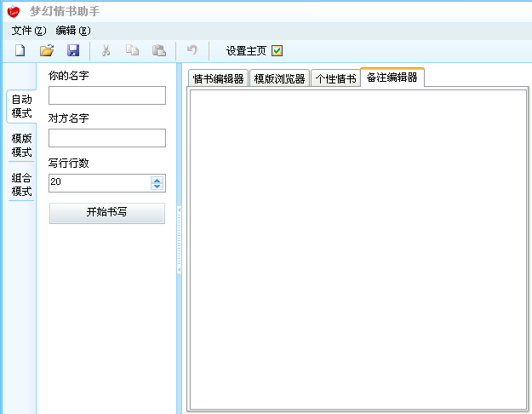The width and height of the screenshot is (532, 414).
Task: Click the 开始书写 button
Action: tap(107, 213)
